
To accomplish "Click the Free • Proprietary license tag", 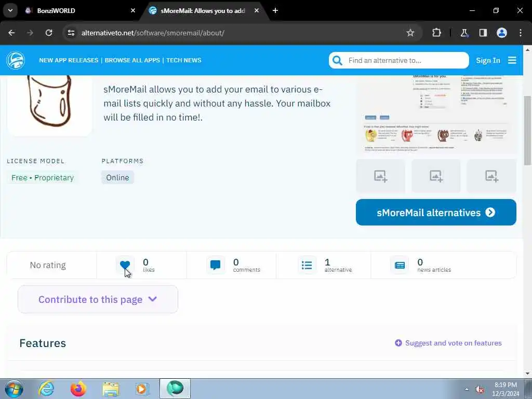I will (43, 178).
